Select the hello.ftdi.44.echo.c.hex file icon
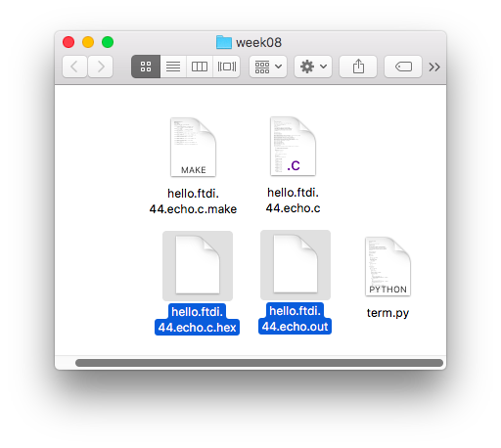Screen dimensions: 501x448 (198, 266)
